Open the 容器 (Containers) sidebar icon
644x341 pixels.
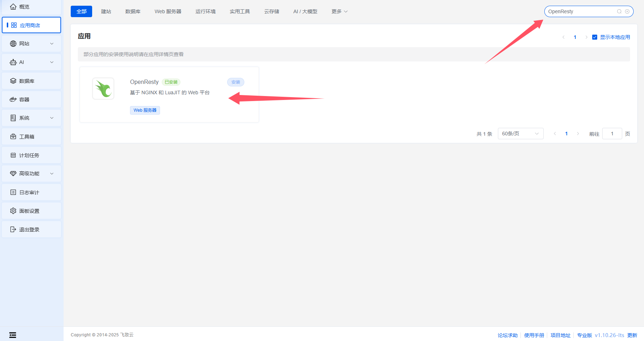click(x=13, y=99)
